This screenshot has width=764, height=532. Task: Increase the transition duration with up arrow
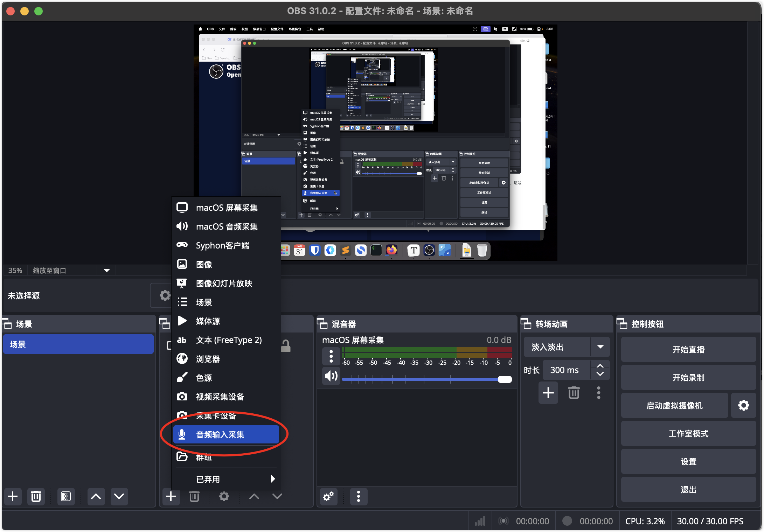[600, 365]
